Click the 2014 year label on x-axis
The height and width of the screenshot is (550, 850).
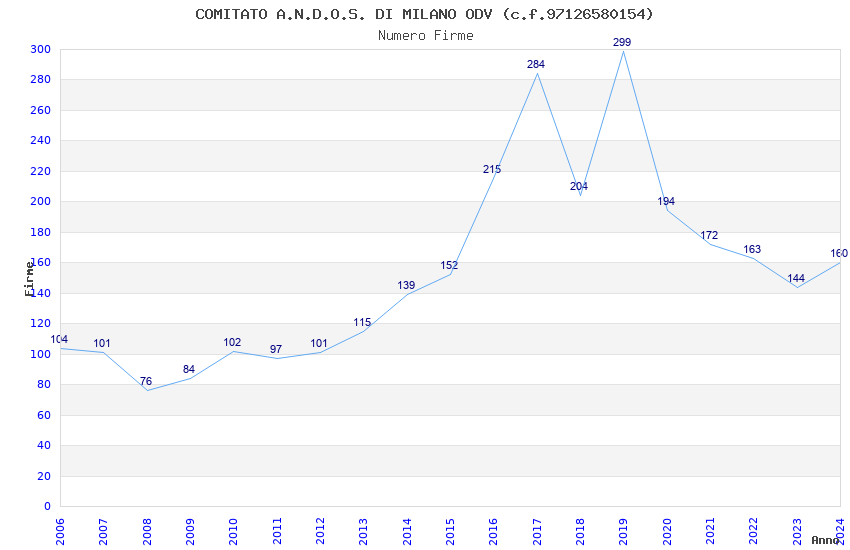click(x=407, y=532)
